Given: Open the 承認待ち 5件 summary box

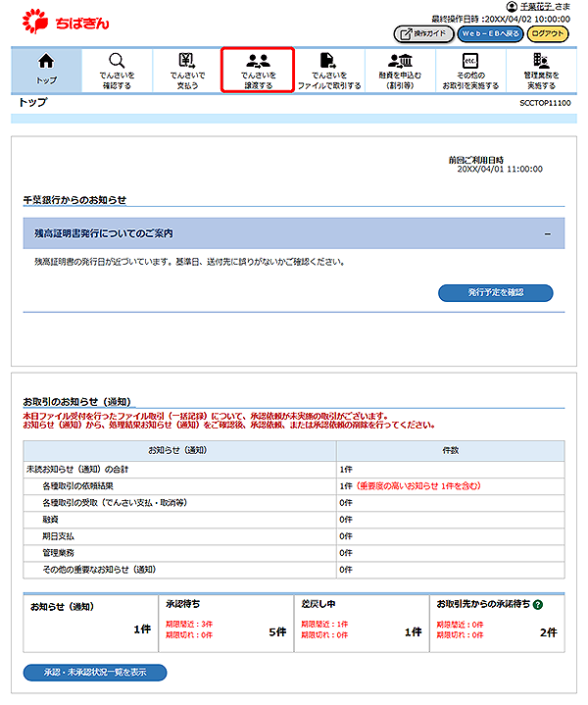Looking at the screenshot, I should click(223, 622).
